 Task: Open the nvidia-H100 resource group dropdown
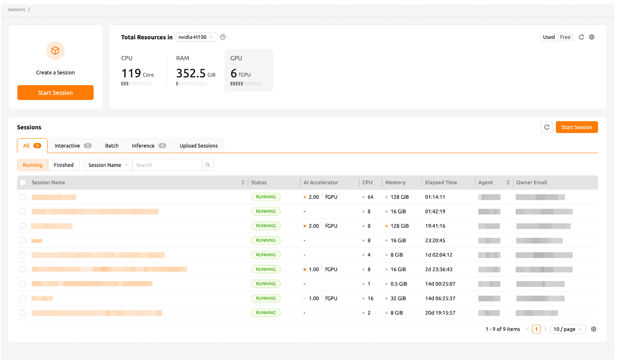[x=196, y=37]
